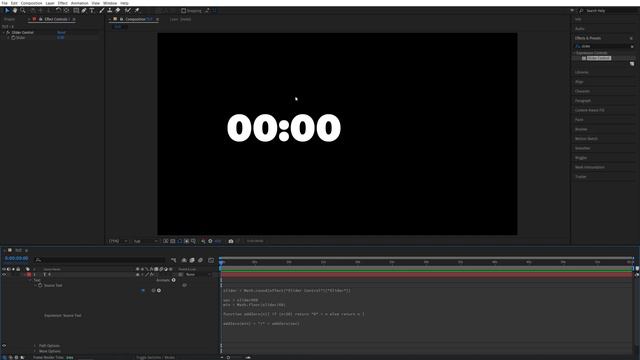The height and width of the screenshot is (360, 640).
Task: Select the Type tool
Action: click(x=92, y=11)
